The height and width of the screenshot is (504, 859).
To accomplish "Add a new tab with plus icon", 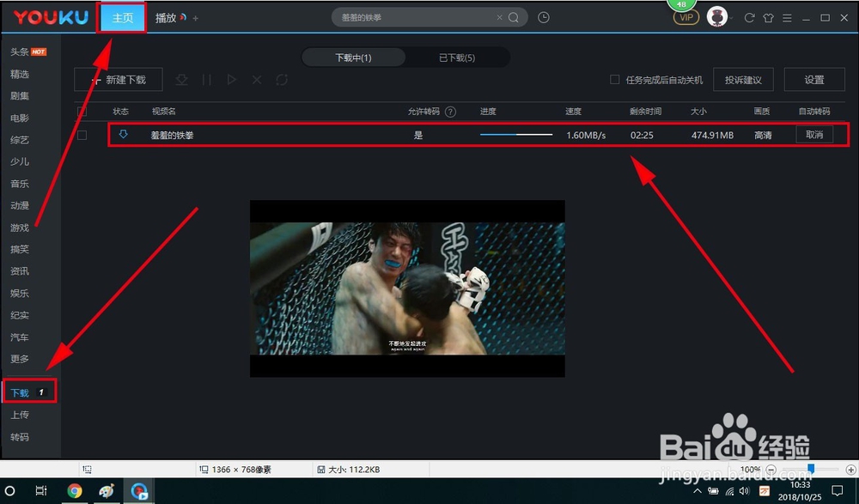I will pos(196,18).
